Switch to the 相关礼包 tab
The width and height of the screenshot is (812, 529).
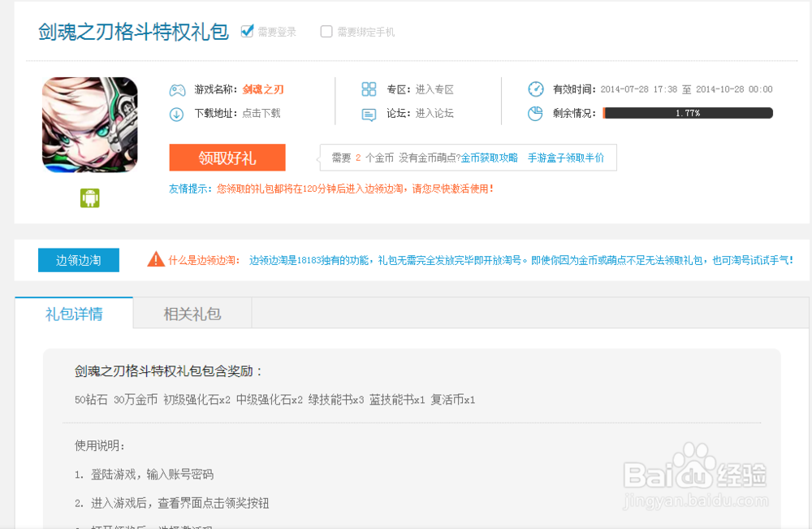192,313
